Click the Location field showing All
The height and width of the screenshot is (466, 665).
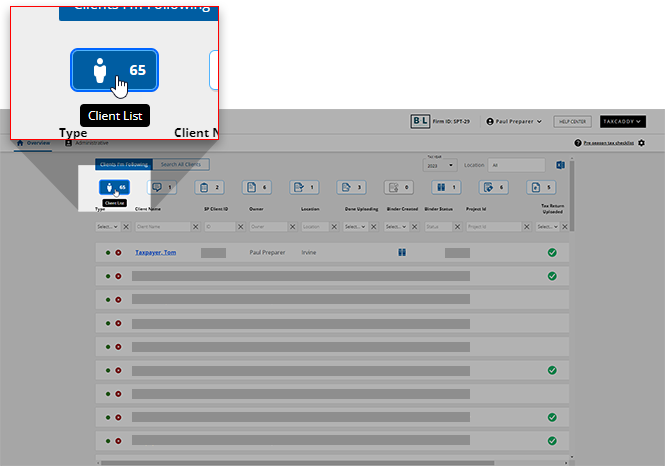pos(517,165)
